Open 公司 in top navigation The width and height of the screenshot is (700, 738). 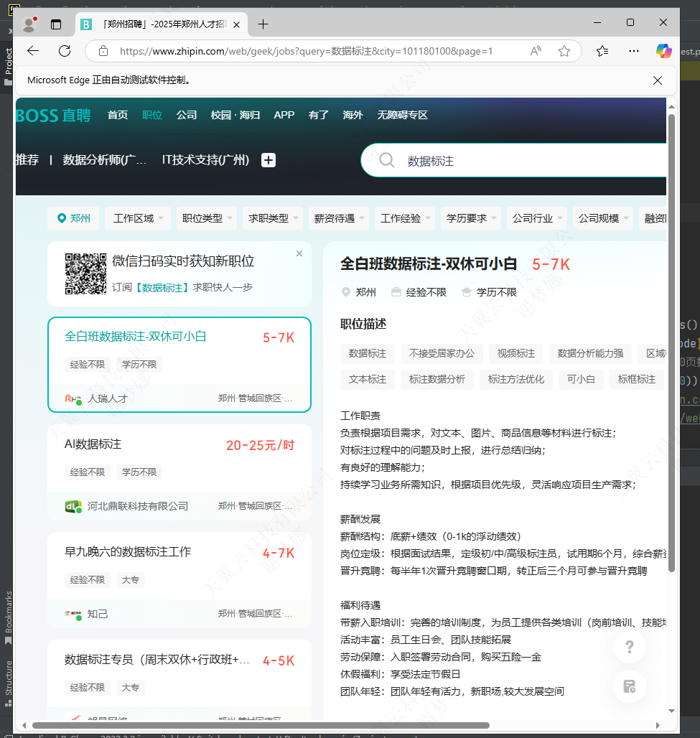coord(187,115)
